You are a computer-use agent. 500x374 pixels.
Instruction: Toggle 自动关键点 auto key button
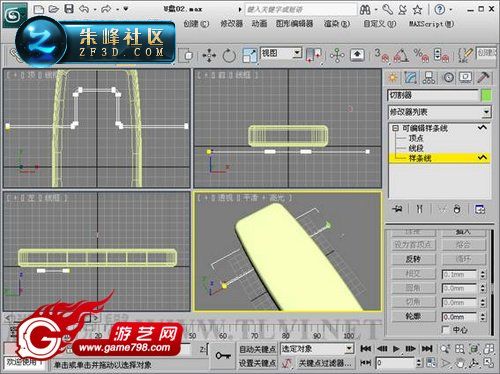point(257,349)
